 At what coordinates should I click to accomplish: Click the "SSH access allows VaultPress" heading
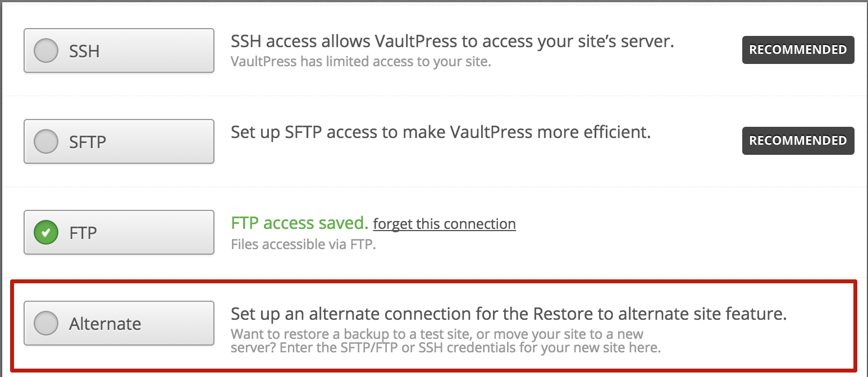[x=452, y=42]
